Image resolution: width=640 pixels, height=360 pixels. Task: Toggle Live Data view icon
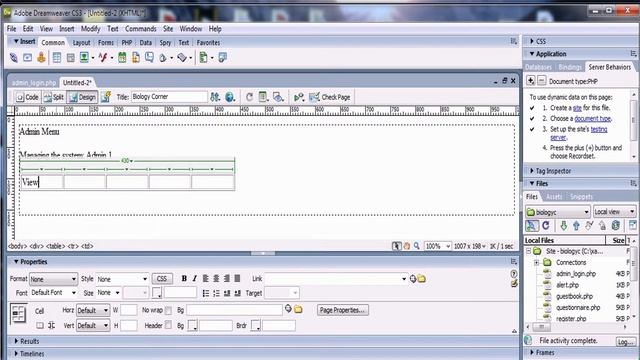tap(106, 97)
